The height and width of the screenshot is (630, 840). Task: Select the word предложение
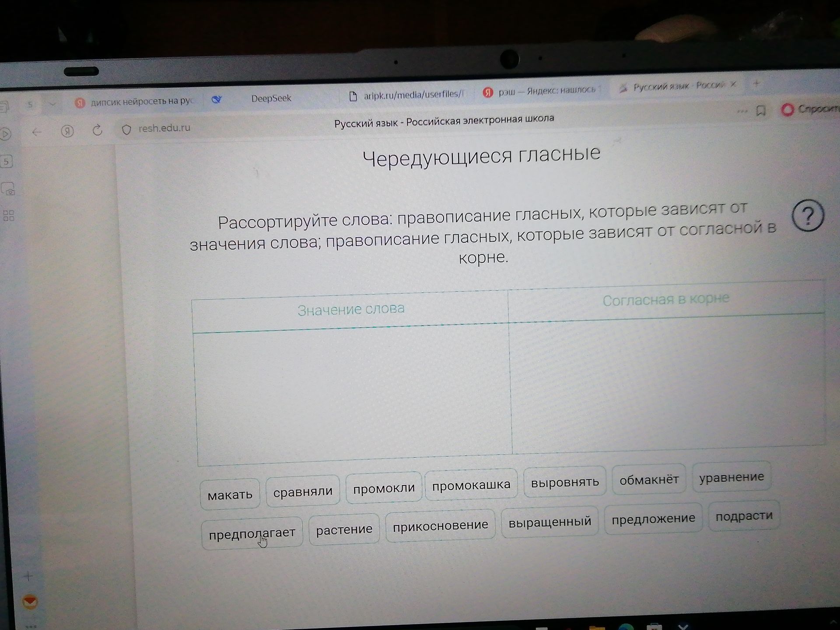tap(653, 518)
